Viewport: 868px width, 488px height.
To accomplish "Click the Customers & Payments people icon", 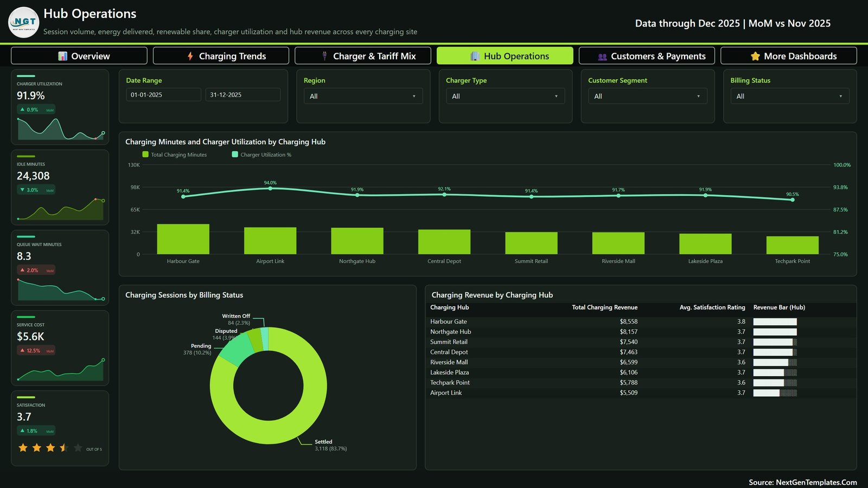I will [x=602, y=56].
